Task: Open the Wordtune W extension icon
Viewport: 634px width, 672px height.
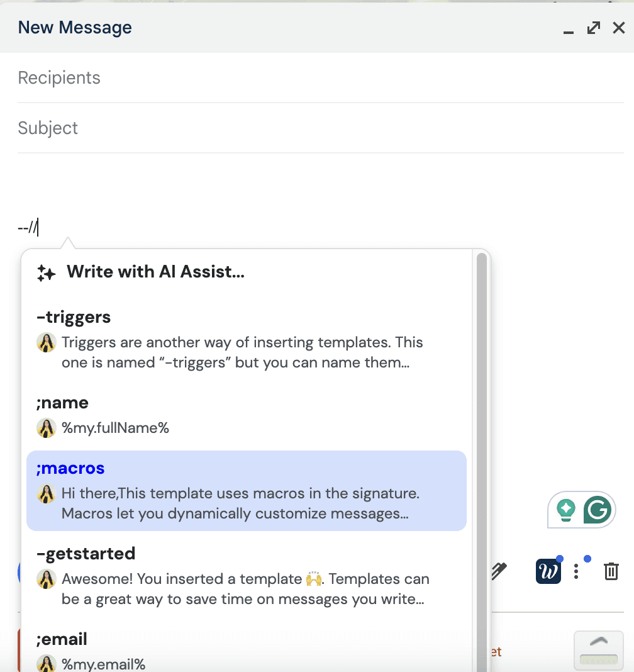Action: click(548, 571)
